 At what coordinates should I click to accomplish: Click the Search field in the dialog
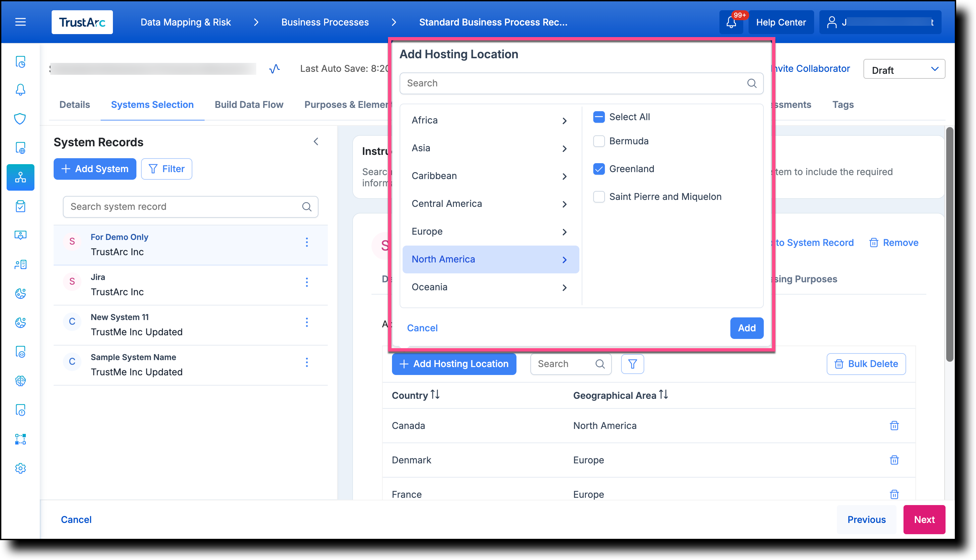pos(558,83)
